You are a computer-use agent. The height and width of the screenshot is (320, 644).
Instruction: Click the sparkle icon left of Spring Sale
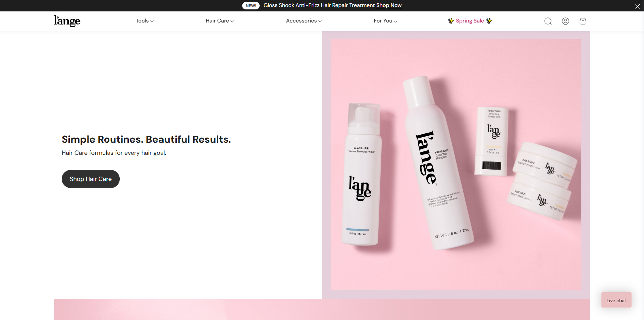[451, 21]
